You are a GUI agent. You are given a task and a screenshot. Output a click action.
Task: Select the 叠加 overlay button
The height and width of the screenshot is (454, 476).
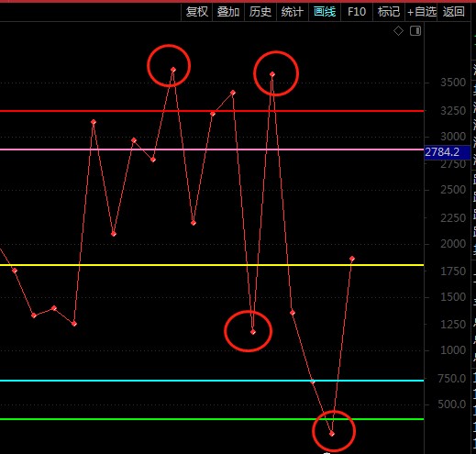tap(228, 12)
